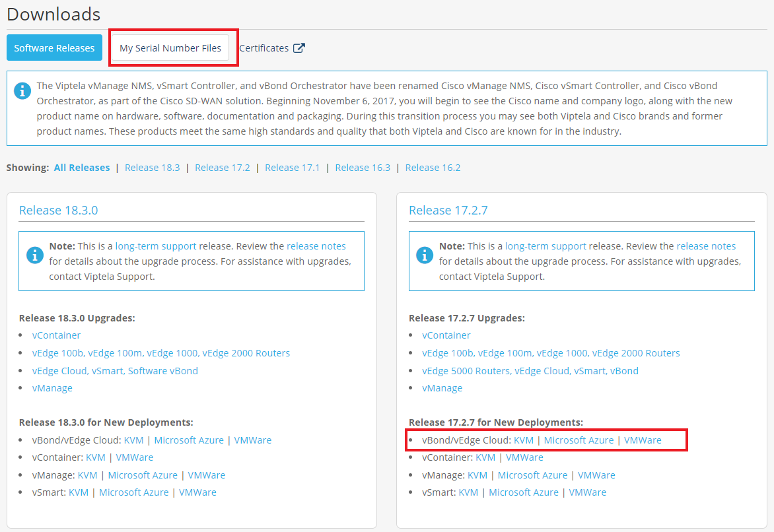This screenshot has height=532, width=774.
Task: Open release notes link in Release 18.3.0
Action: tap(316, 246)
